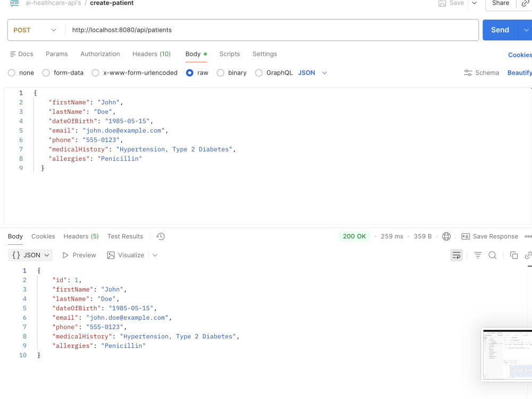
Task: Switch to the Params tab
Action: click(57, 54)
